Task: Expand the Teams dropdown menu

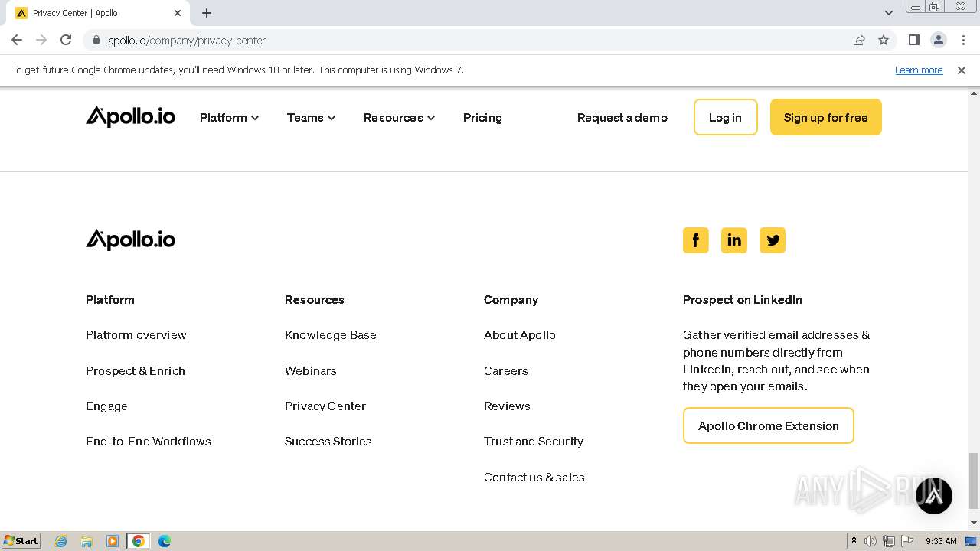Action: click(x=311, y=117)
